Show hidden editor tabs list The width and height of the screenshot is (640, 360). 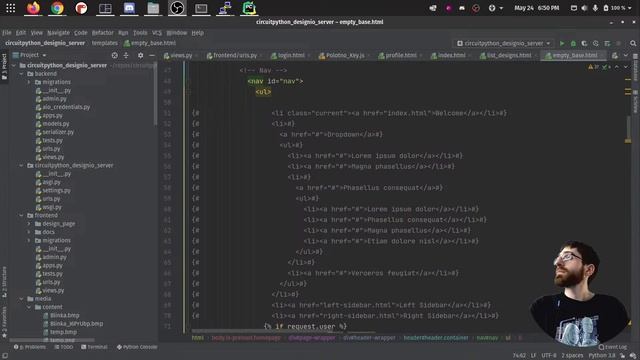[626, 55]
